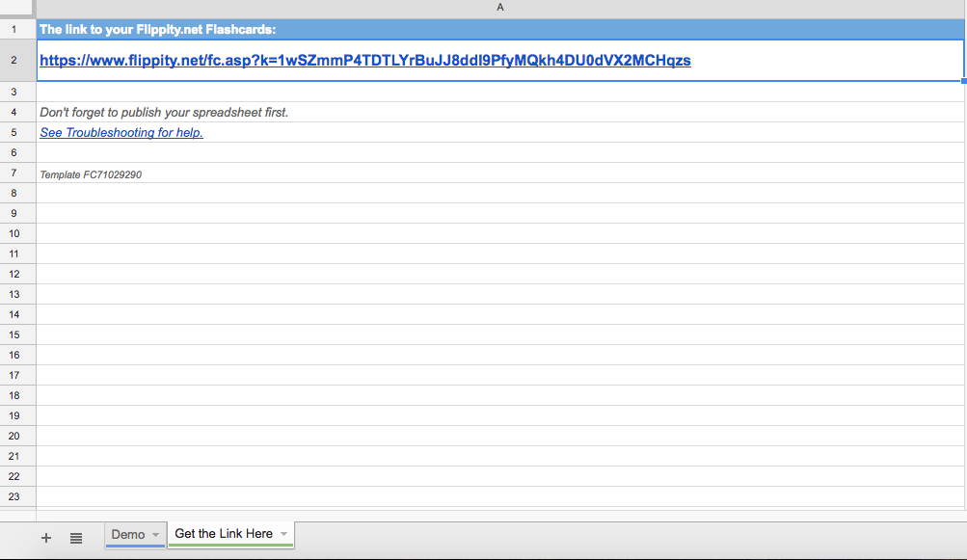Switch to the Demo sheet tab
This screenshot has width=967, height=560.
click(x=128, y=534)
